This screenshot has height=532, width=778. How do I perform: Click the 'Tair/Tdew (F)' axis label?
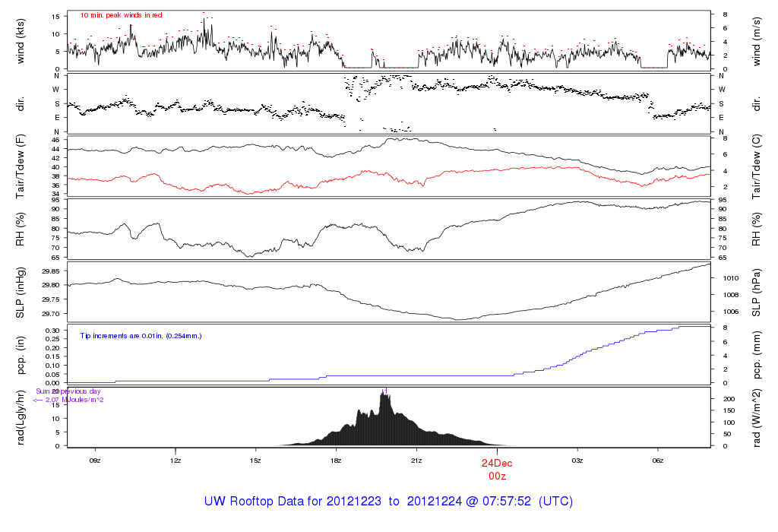tap(20, 166)
